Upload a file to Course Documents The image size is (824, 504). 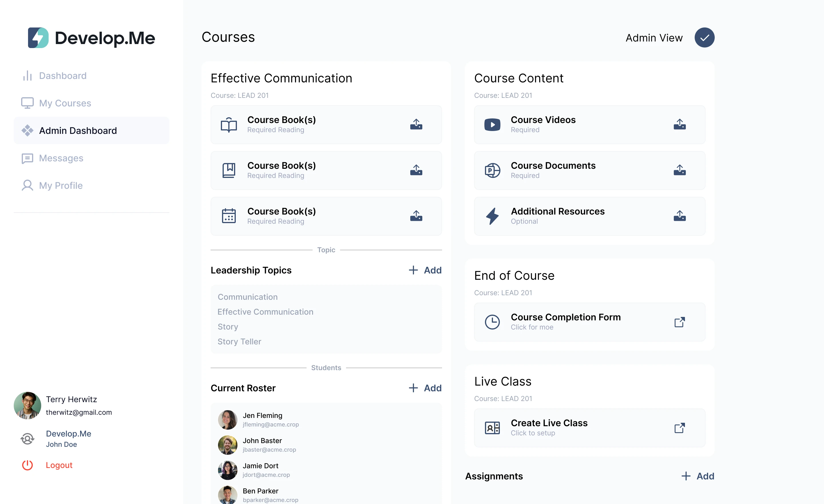click(x=680, y=170)
